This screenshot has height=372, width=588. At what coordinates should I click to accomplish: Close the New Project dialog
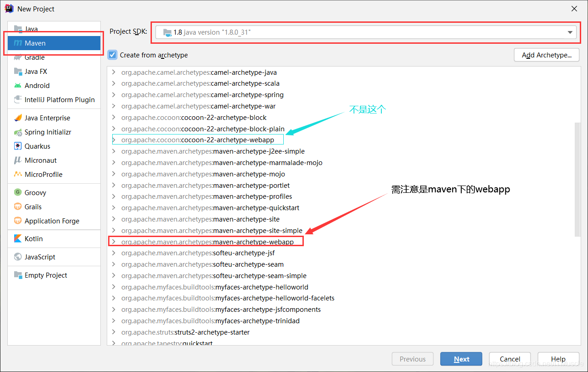[574, 9]
